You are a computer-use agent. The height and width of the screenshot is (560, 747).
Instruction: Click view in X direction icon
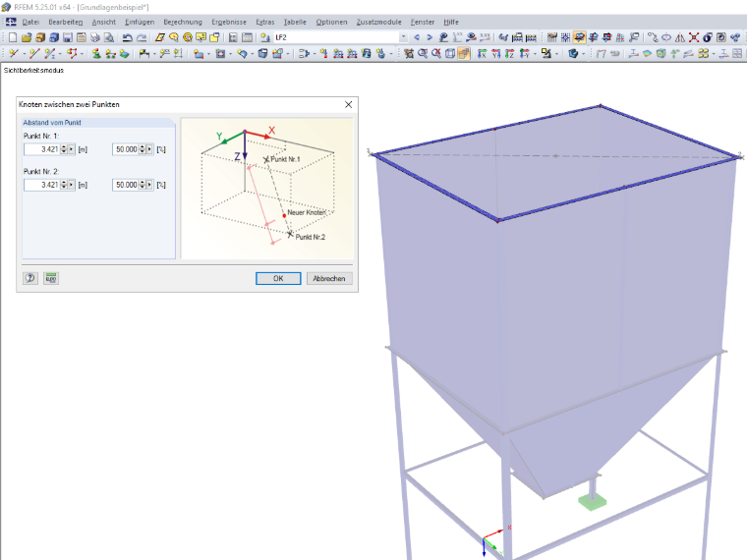tap(483, 54)
